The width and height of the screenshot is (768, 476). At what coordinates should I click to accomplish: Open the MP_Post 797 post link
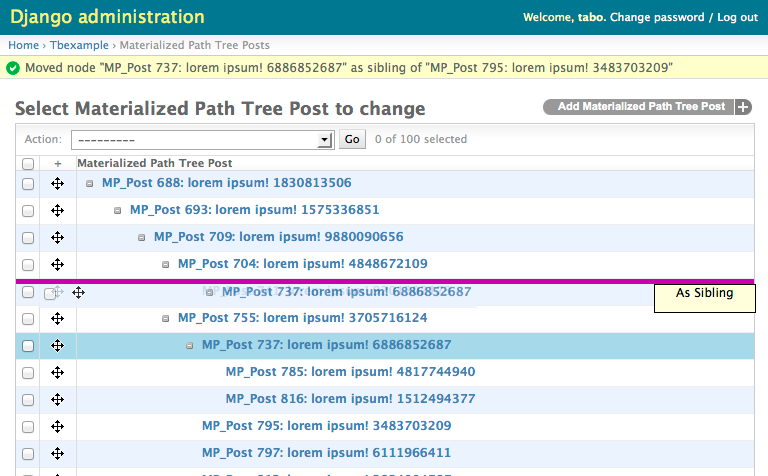pos(326,453)
